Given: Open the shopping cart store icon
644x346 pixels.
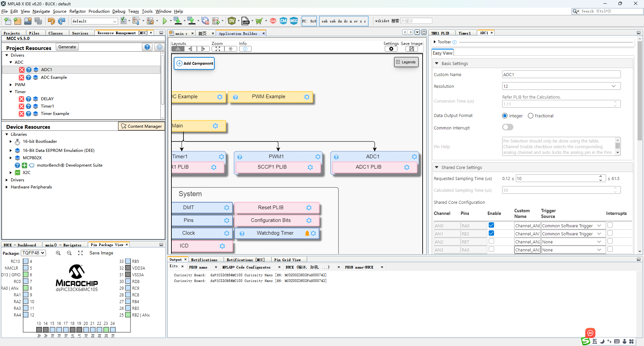Looking at the screenshot, I should click(x=259, y=21).
